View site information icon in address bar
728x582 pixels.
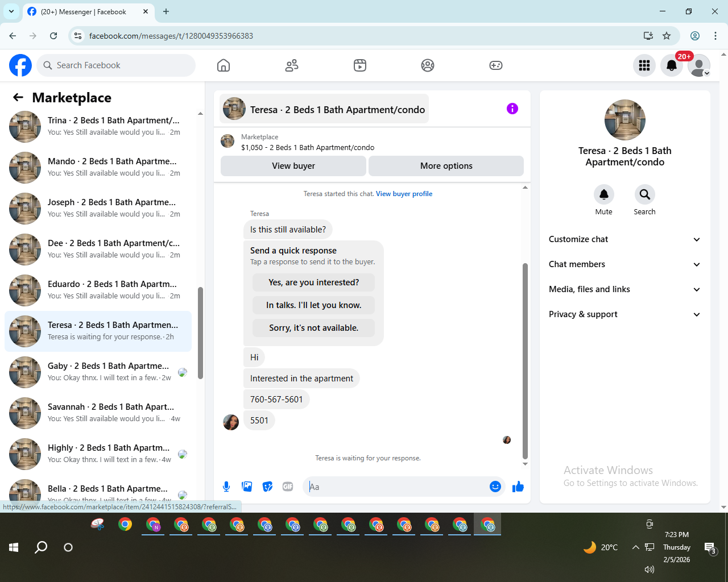point(78,36)
